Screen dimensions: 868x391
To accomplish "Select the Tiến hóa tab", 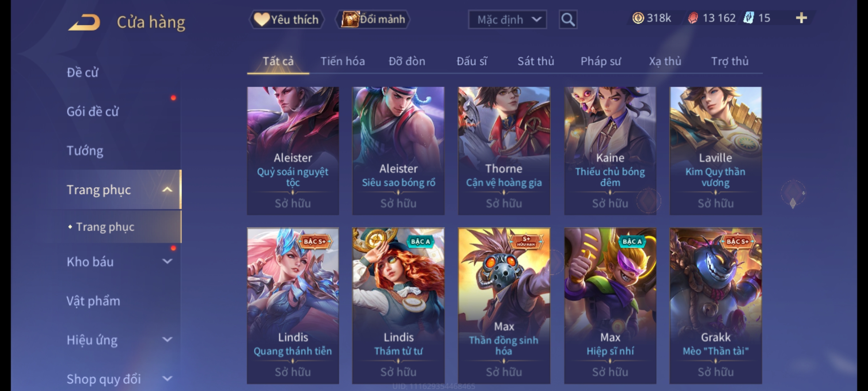I will pos(342,61).
